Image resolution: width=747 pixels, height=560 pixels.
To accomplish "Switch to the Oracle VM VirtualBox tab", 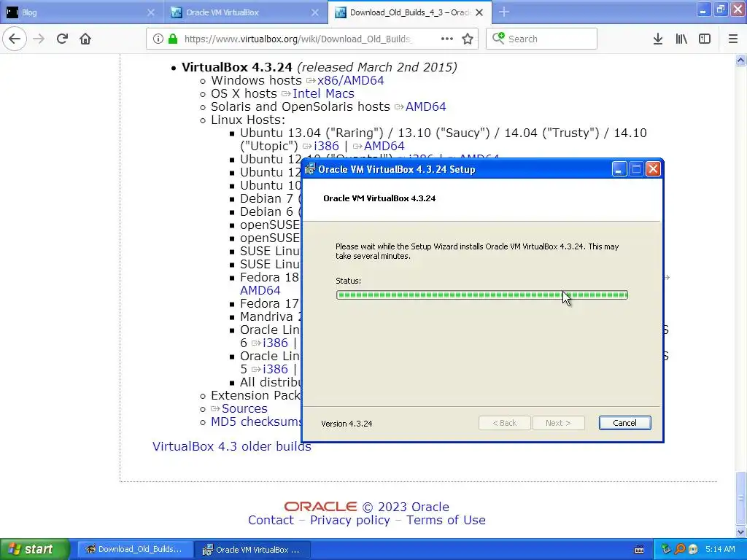I will click(245, 12).
